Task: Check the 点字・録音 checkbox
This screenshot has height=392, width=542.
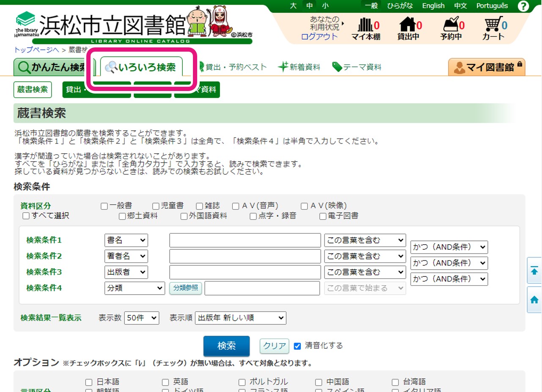Action: pos(253,216)
